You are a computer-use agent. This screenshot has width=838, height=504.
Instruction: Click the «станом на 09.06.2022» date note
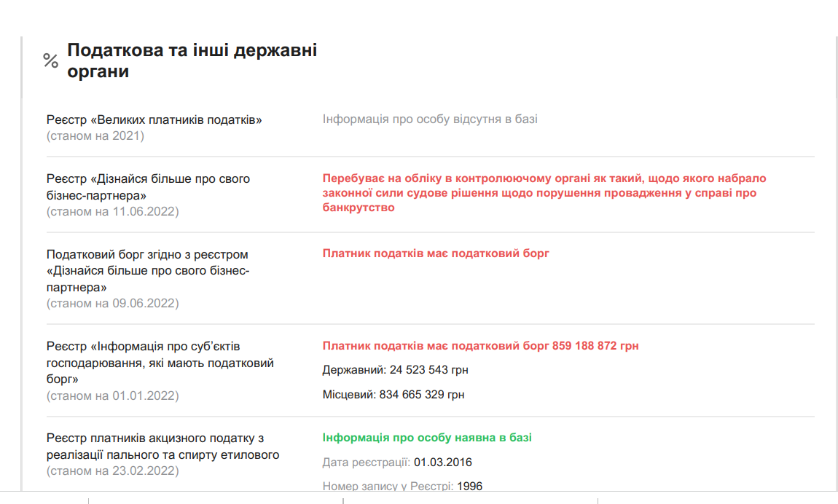point(112,303)
